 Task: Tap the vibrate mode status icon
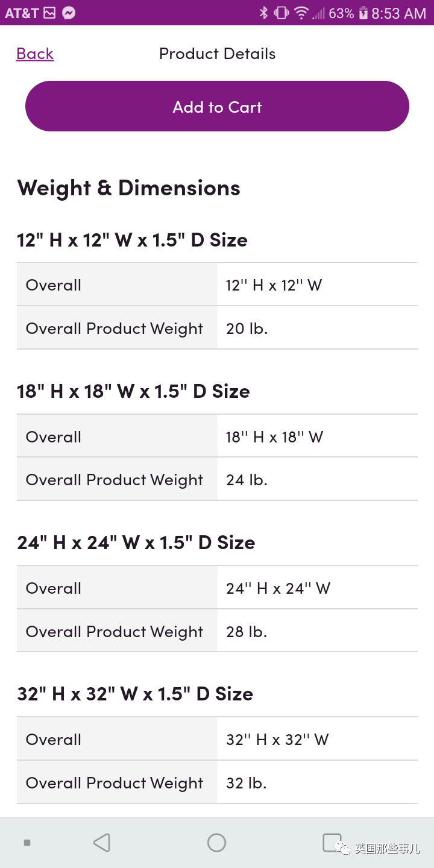point(281,13)
